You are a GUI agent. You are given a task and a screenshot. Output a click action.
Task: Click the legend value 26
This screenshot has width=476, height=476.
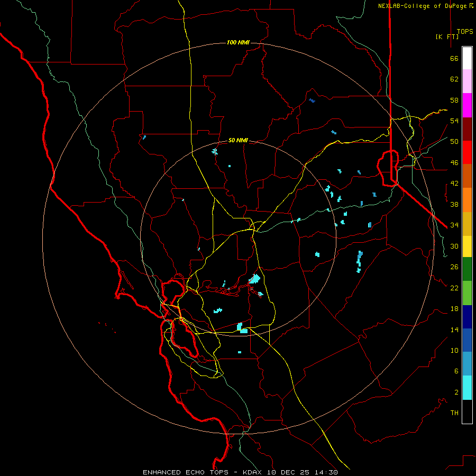click(x=454, y=267)
